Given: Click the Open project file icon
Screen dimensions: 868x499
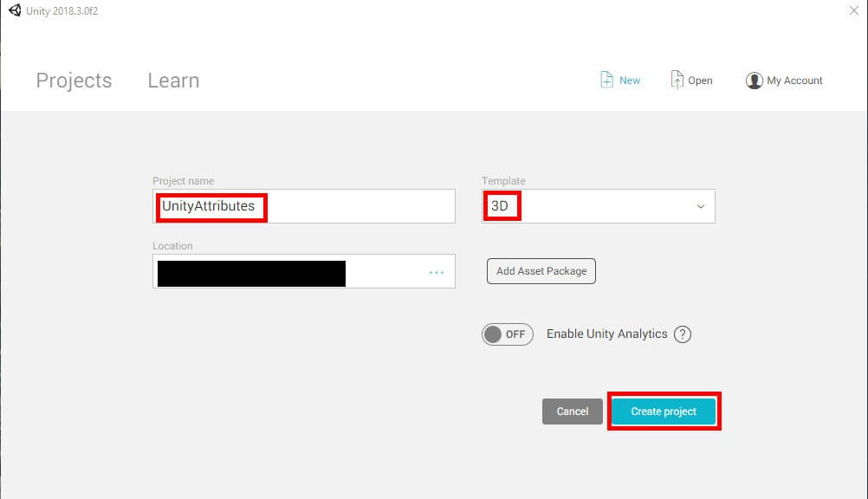Looking at the screenshot, I should tap(677, 80).
